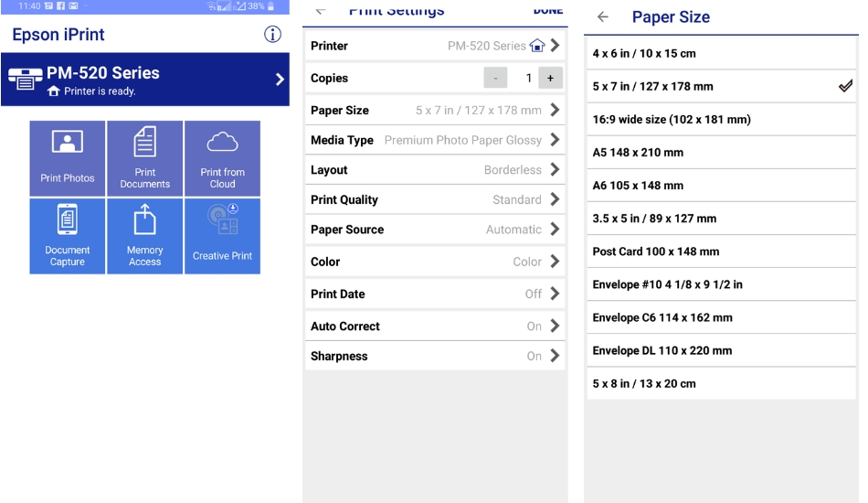Screen dimensions: 868x503
Task: Open the Color setting chevron
Action: pyautogui.click(x=556, y=262)
